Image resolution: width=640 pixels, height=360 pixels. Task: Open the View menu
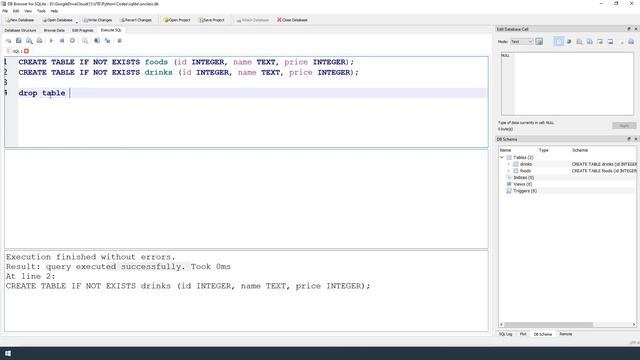coord(28,11)
